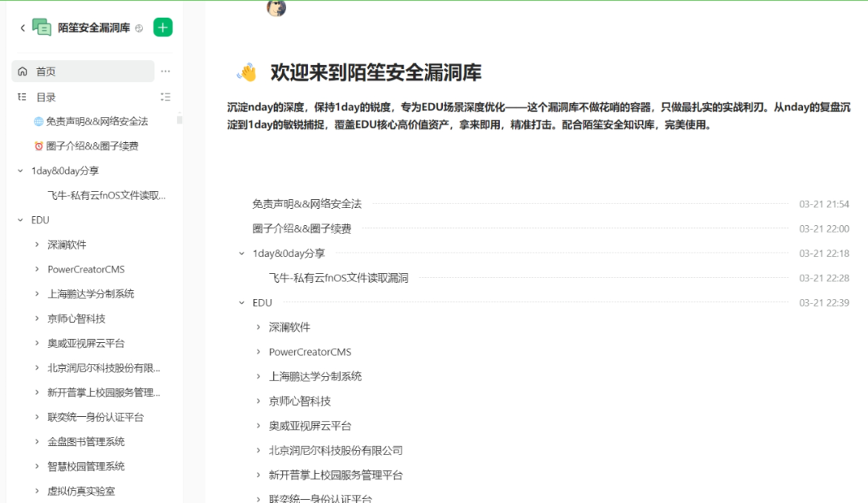Viewport: 868px width, 503px height.
Task: Click the home icon in the sidebar
Action: [23, 71]
